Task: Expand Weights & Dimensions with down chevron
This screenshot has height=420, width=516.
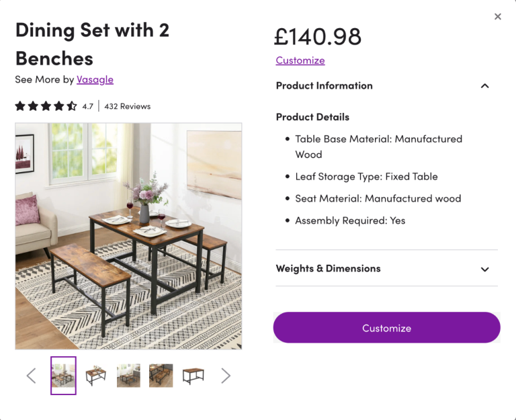Action: click(x=485, y=269)
